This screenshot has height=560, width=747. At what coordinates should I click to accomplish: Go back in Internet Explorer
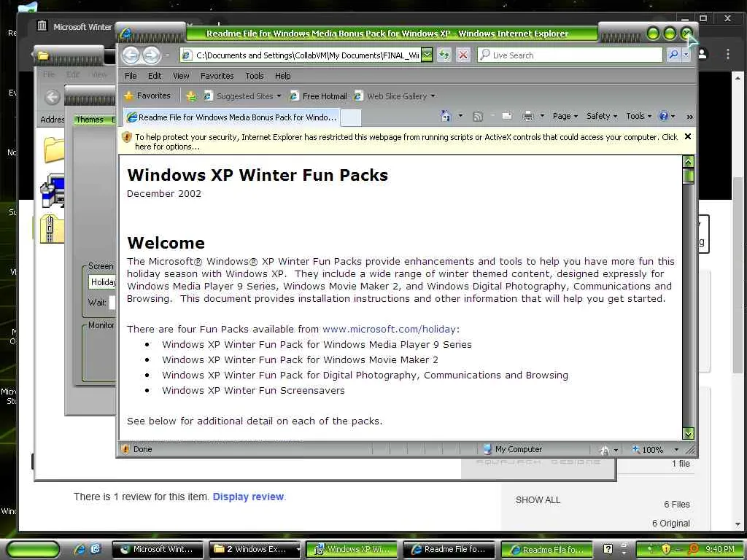point(131,55)
